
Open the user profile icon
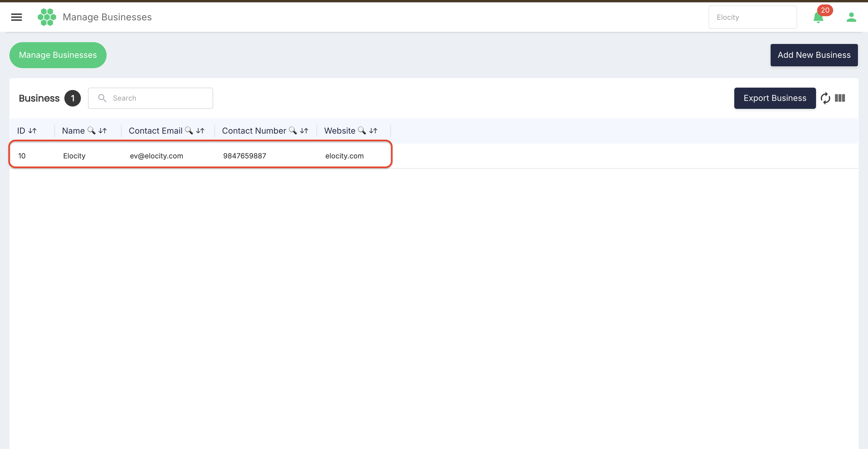click(x=851, y=17)
